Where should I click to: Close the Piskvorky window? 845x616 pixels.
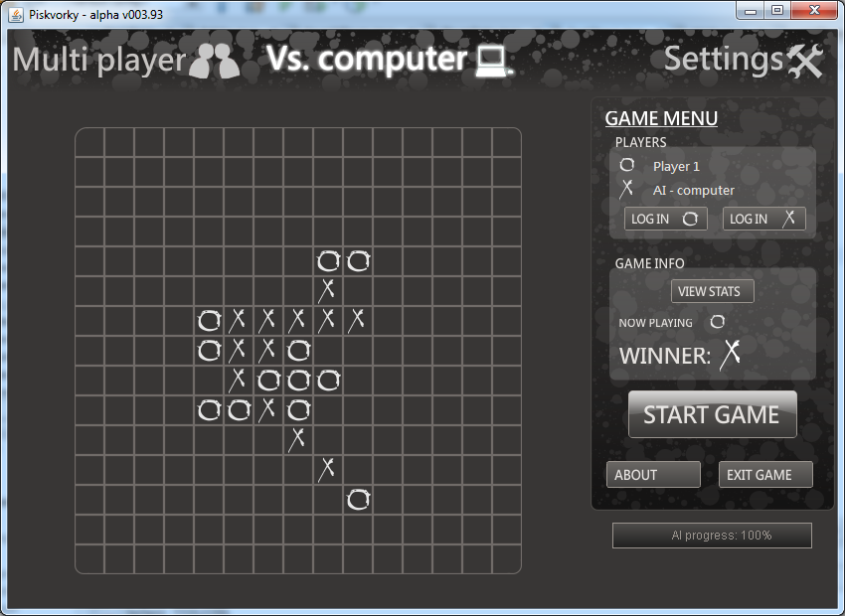coord(814,10)
